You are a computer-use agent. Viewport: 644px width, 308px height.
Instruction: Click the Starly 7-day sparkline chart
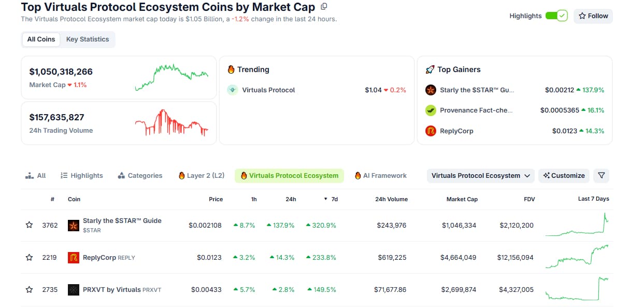577,225
